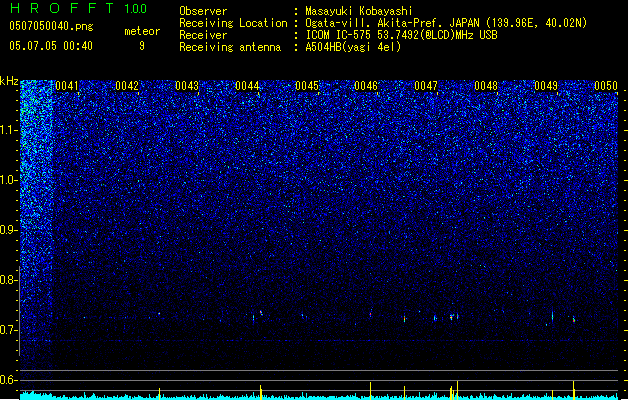Screen dimensions: 629x400
Task: Click the date stamp 05.07.05 00:40
Action: pyautogui.click(x=51, y=46)
